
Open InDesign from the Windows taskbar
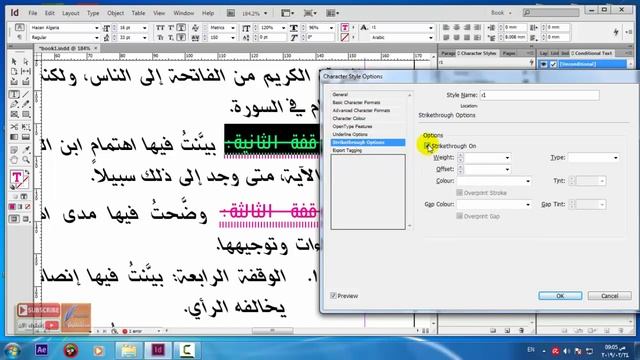158,350
